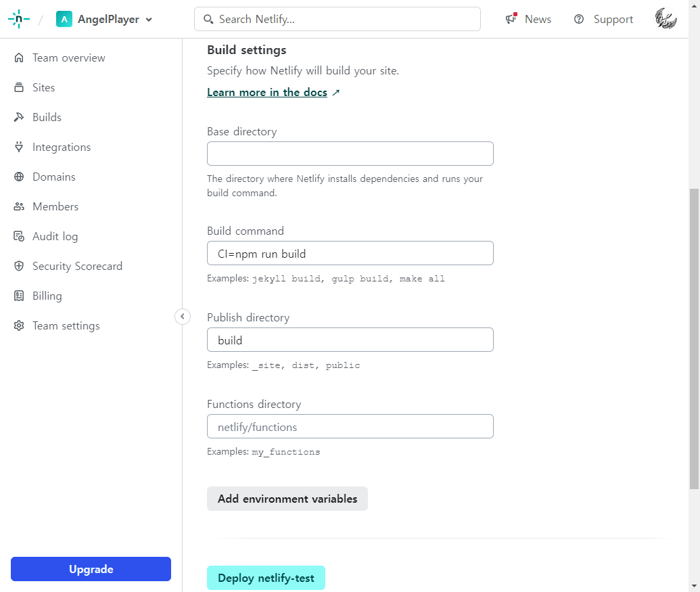Edit the Publish directory field
The image size is (700, 592).
[x=350, y=340]
